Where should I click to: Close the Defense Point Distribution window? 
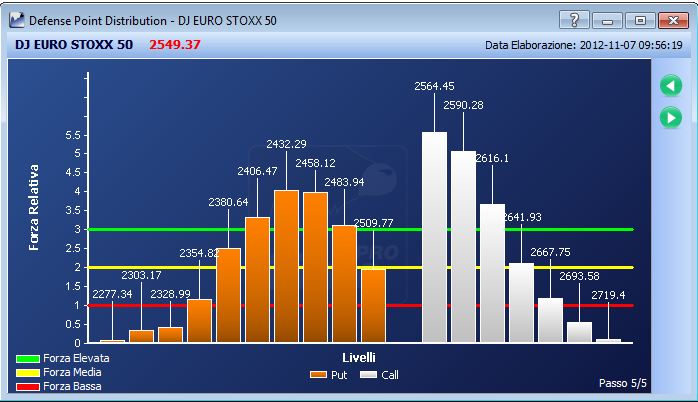(x=674, y=20)
